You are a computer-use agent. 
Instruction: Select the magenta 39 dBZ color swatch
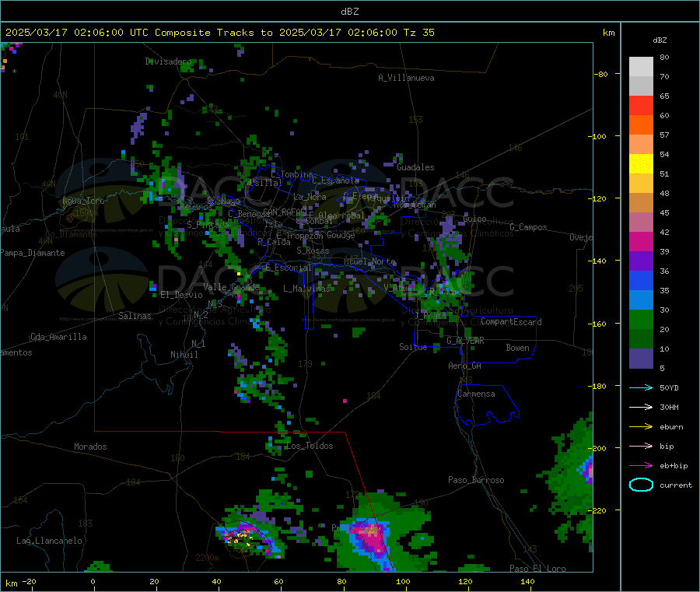[641, 241]
